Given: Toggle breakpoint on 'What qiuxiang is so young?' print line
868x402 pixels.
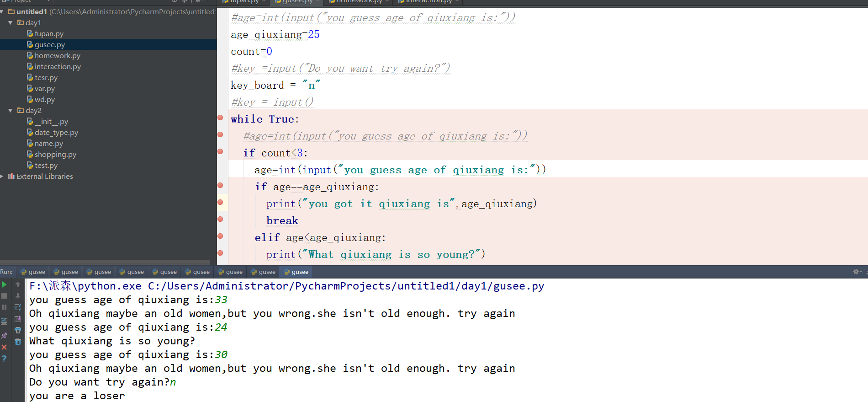Looking at the screenshot, I should (x=220, y=253).
